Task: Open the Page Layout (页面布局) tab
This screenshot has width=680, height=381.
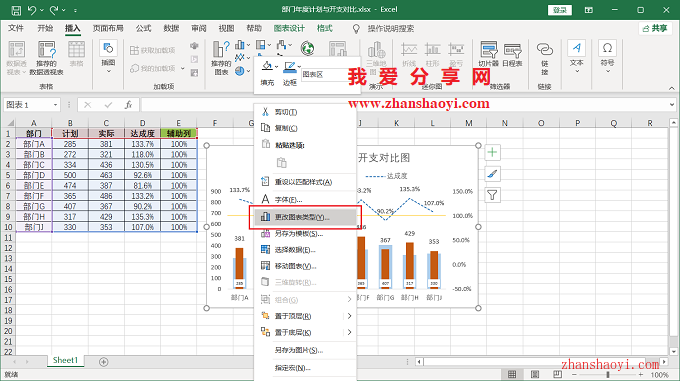Action: pos(108,29)
